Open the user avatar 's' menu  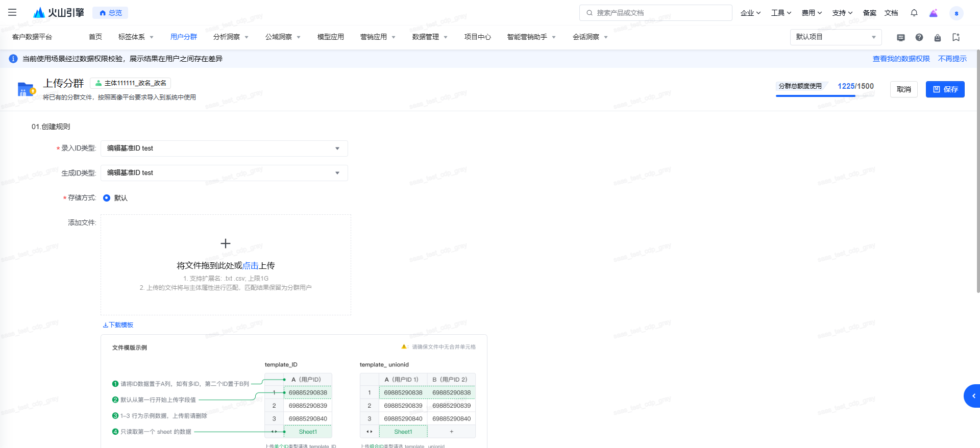tap(956, 13)
